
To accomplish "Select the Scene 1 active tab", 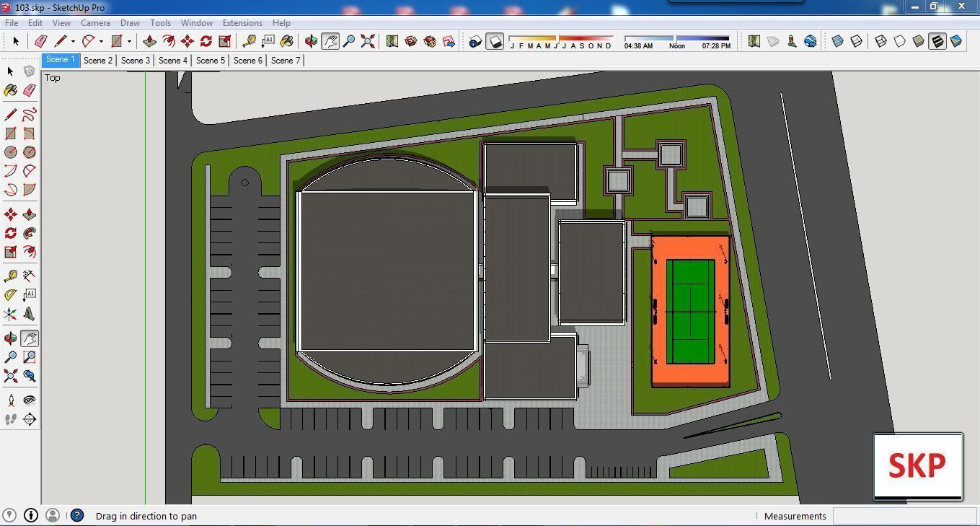I will pyautogui.click(x=60, y=60).
